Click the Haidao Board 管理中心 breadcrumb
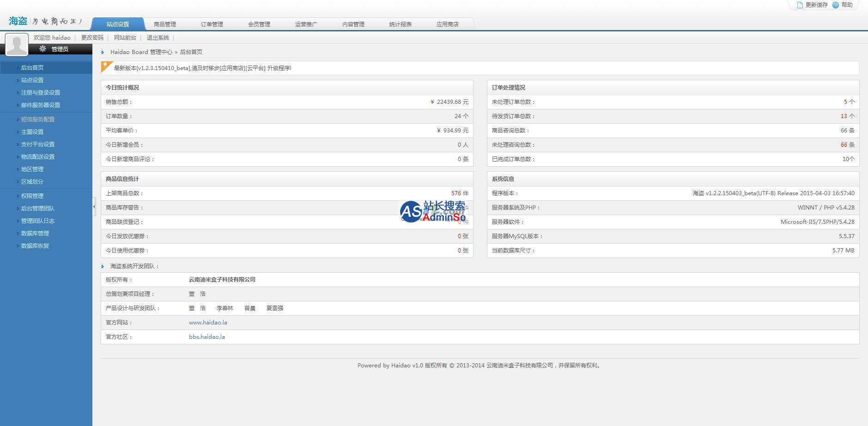868x426 pixels. pyautogui.click(x=141, y=52)
